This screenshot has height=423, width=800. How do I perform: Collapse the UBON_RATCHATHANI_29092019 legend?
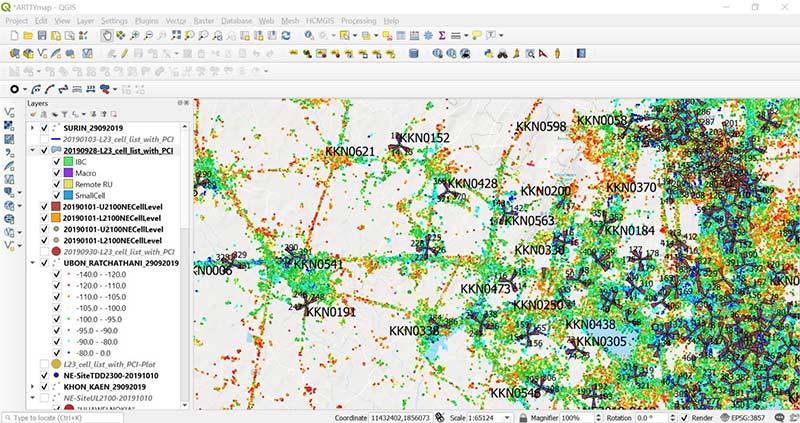tap(32, 263)
